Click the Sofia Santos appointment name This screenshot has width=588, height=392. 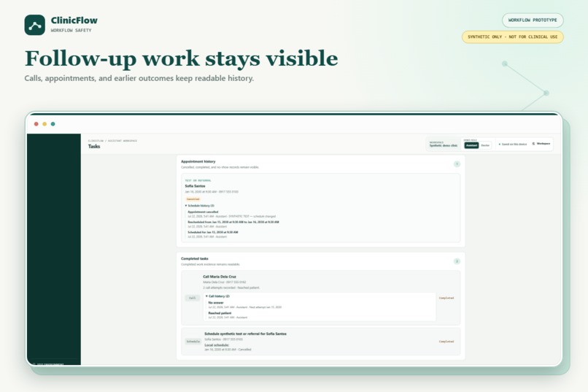195,186
